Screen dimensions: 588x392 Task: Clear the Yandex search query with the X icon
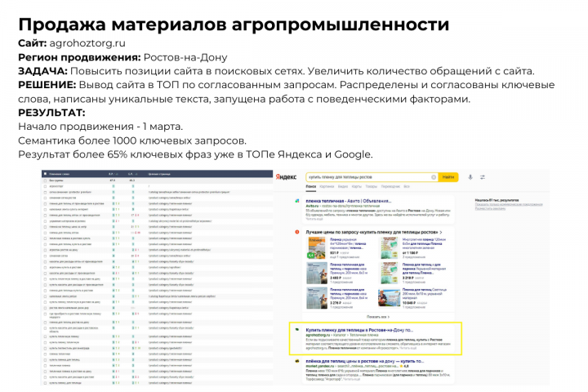coord(434,177)
